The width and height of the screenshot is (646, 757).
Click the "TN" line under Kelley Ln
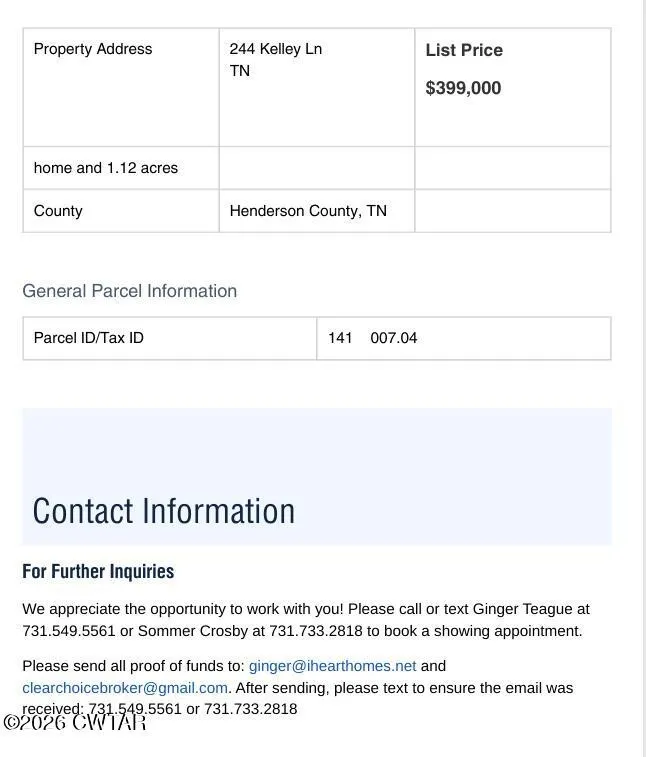point(240,71)
